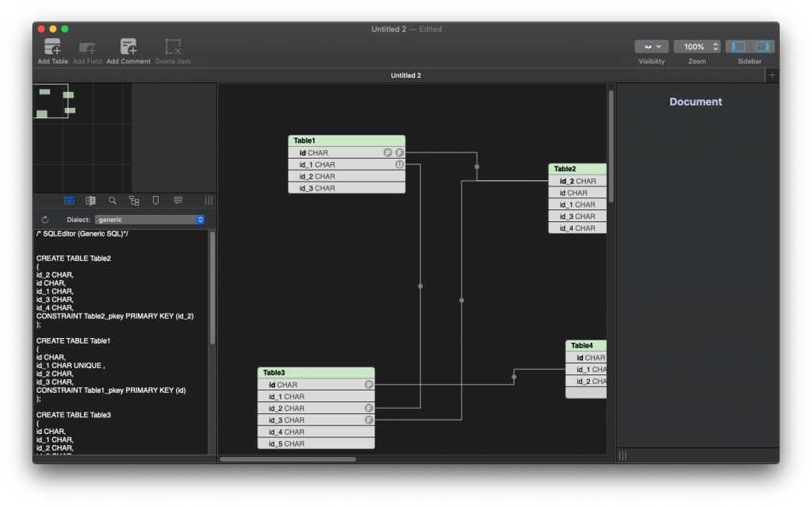
Task: Open the search magnifier panel tab
Action: tap(113, 201)
